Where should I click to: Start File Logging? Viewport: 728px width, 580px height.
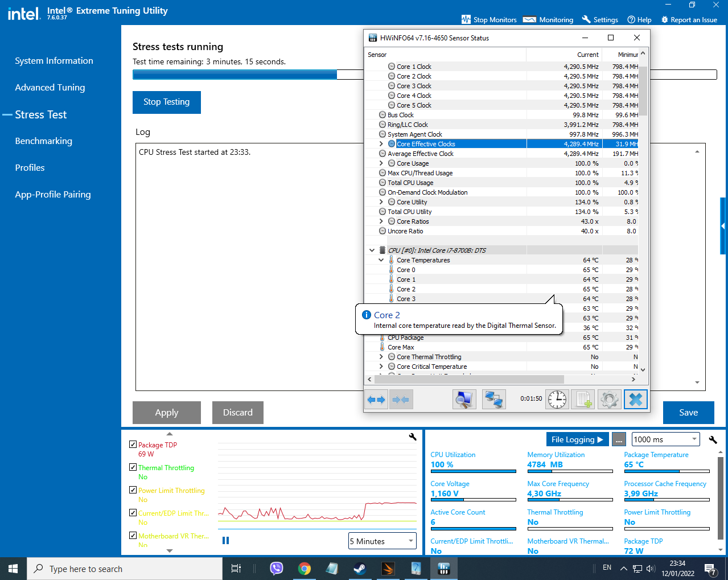[577, 439]
